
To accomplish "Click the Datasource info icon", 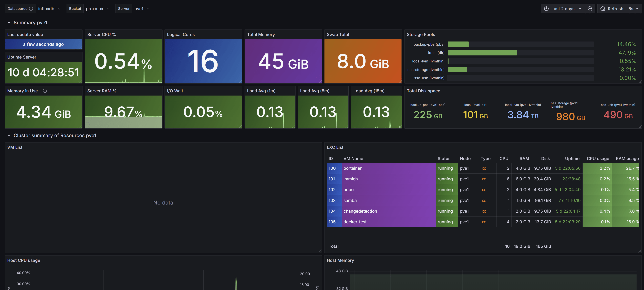I will pos(31,8).
